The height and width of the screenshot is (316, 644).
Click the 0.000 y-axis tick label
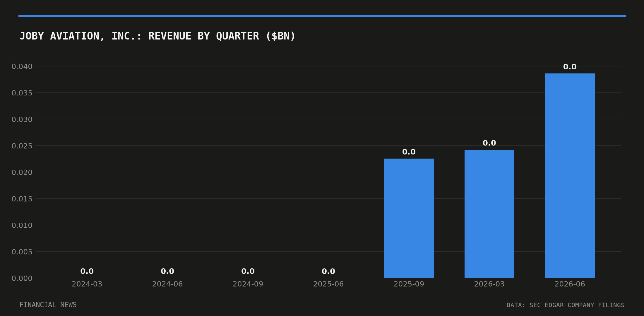pyautogui.click(x=22, y=279)
